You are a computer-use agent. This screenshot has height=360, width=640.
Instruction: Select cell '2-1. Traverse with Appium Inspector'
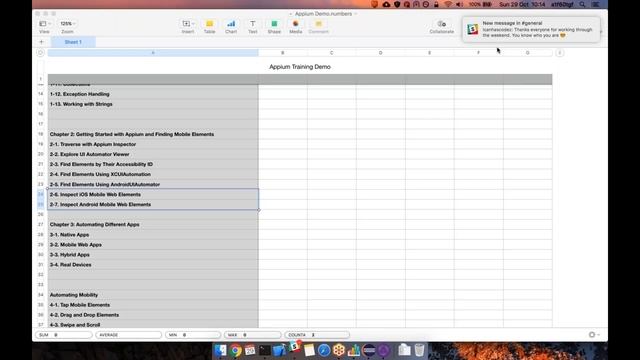point(153,144)
